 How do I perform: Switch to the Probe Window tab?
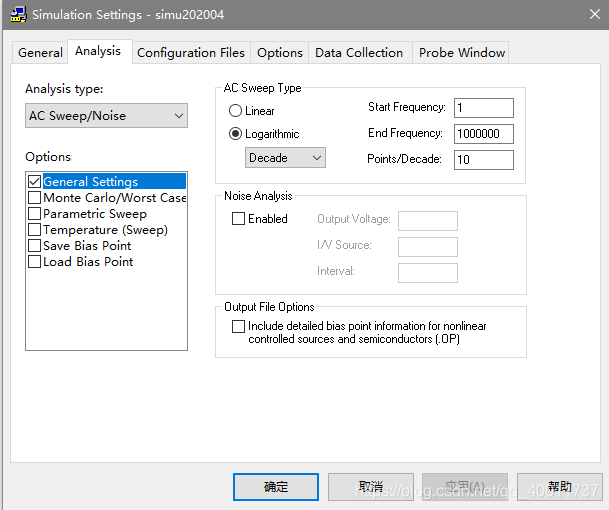(x=462, y=52)
